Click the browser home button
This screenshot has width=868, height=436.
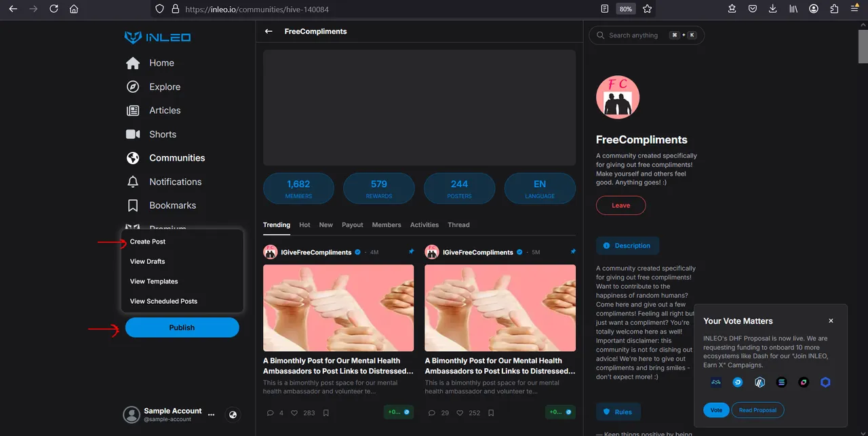coord(74,9)
